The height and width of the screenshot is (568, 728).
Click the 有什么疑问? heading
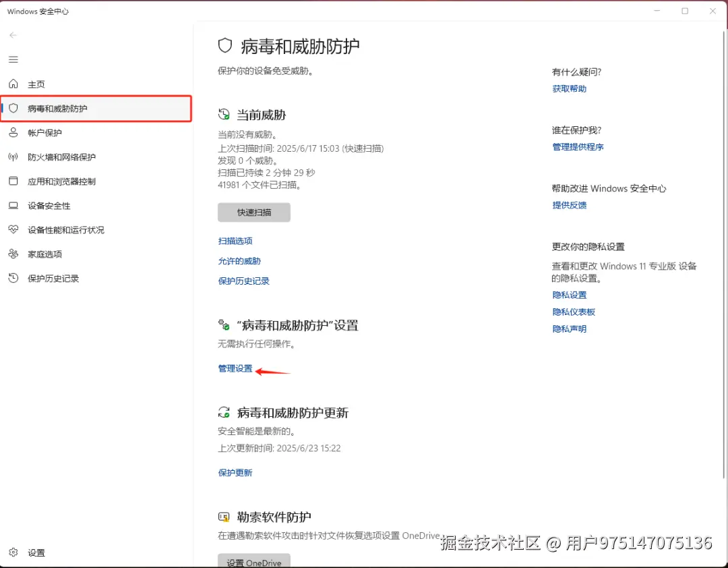576,72
